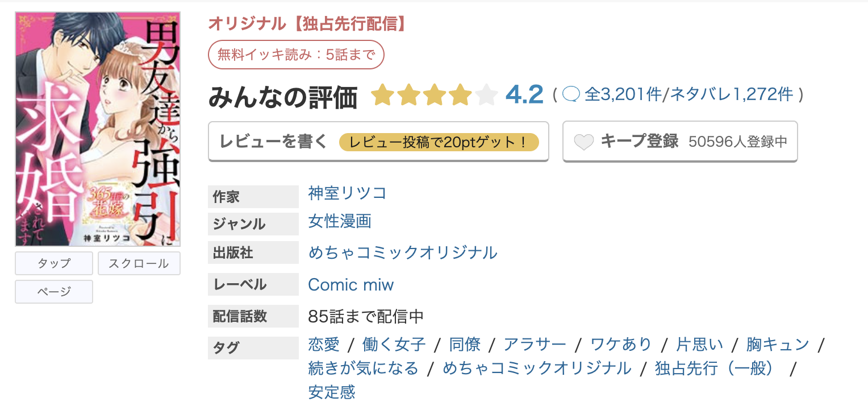
Task: Select the ページ viewing mode
Action: 53,291
